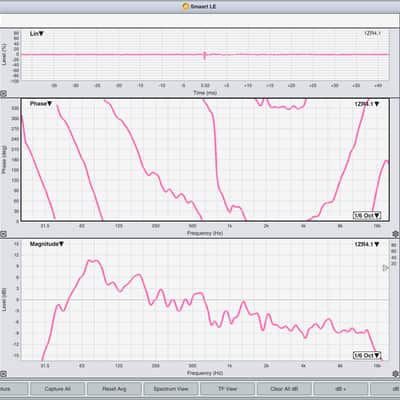Open the Phase graph type dropdown
Screen dimensions: 400x400
coord(41,104)
